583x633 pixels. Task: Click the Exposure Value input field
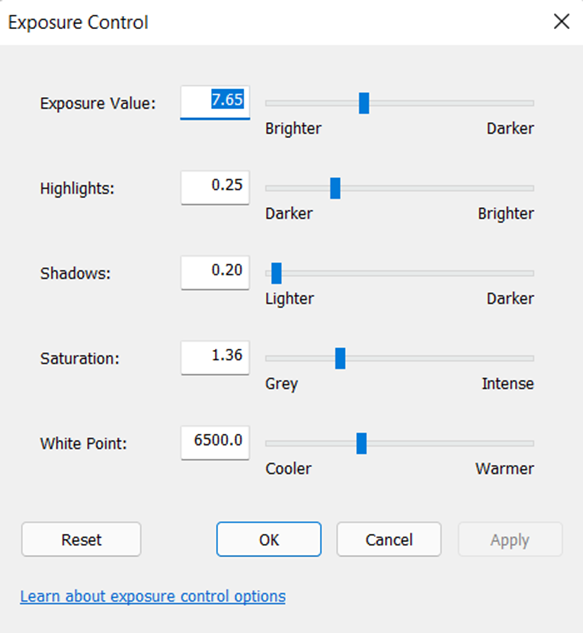215,103
